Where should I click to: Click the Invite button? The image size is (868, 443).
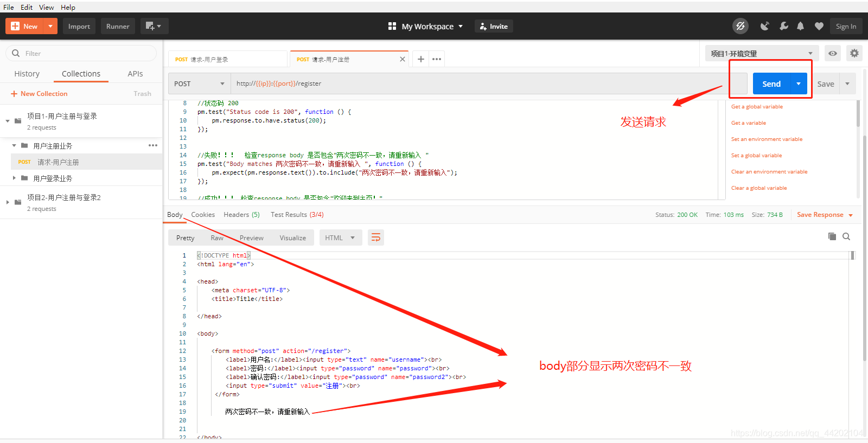pos(494,26)
